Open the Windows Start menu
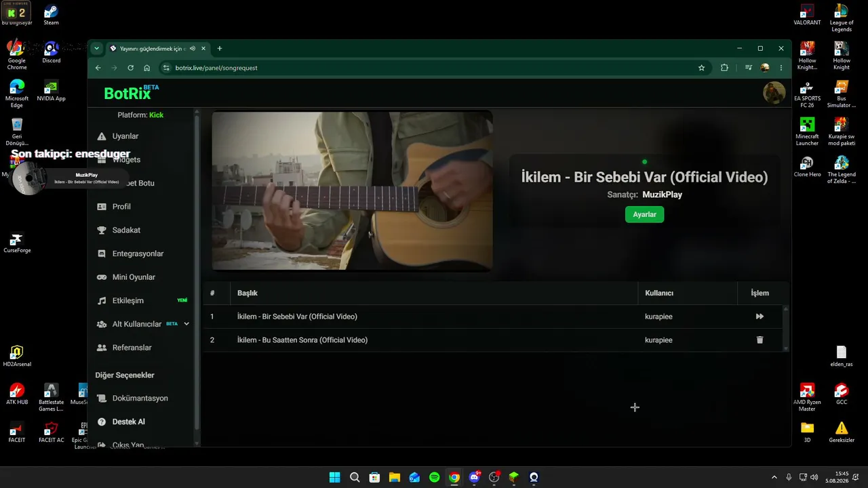 pyautogui.click(x=334, y=477)
